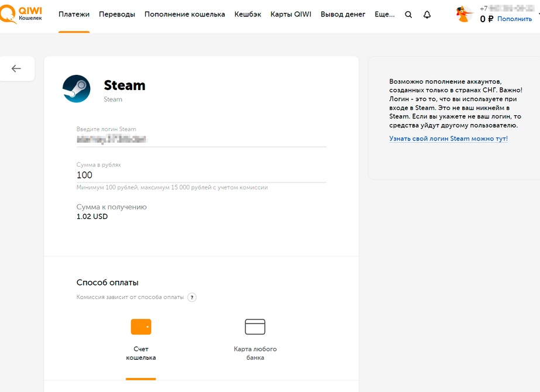540x392 pixels.
Task: Open the profile bird avatar
Action: tap(464, 15)
